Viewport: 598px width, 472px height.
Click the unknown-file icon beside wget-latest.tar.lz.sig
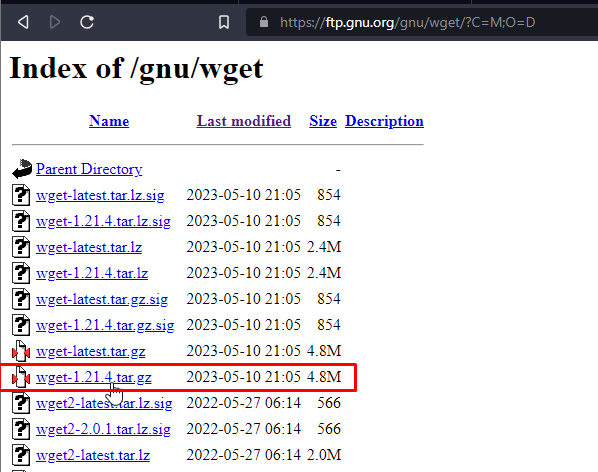(x=21, y=195)
